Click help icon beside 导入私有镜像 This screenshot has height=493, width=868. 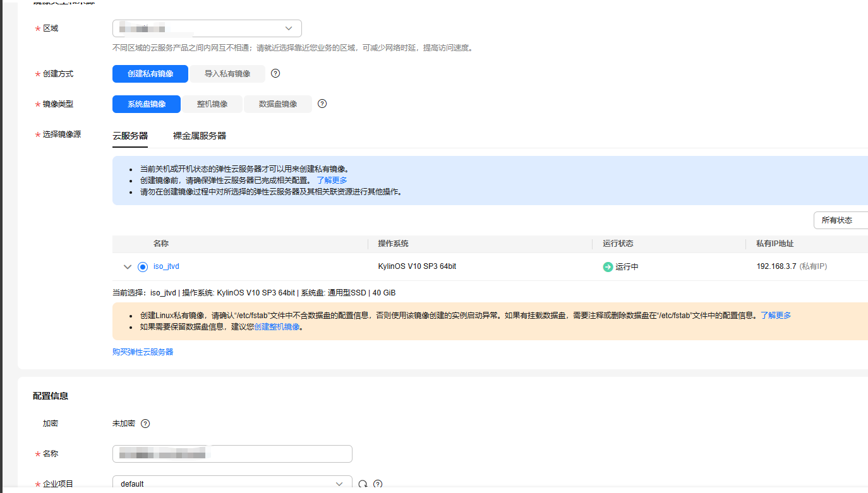275,73
